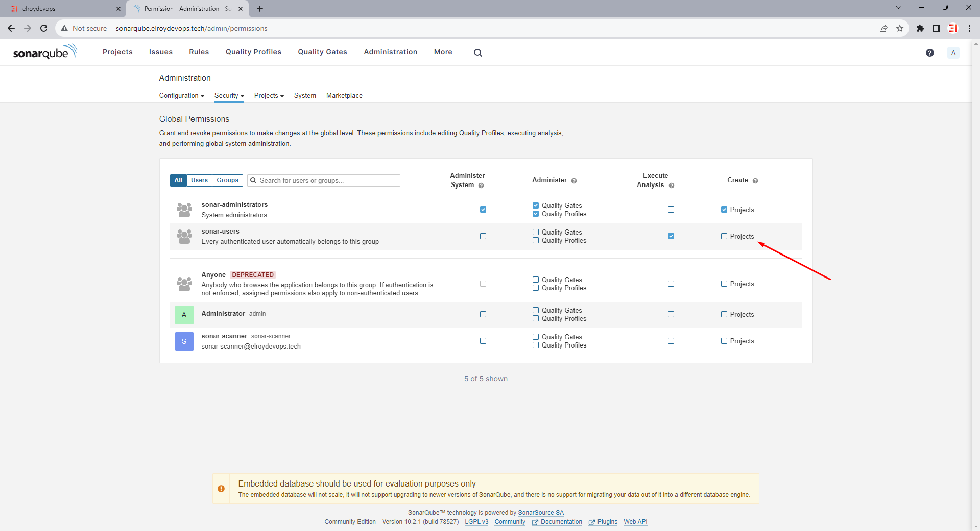Click the Anyone group icon

pos(184,284)
